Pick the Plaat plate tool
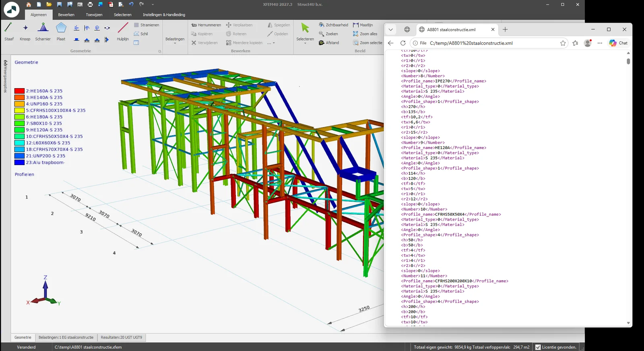Image resolution: width=644 pixels, height=351 pixels. pos(61,32)
